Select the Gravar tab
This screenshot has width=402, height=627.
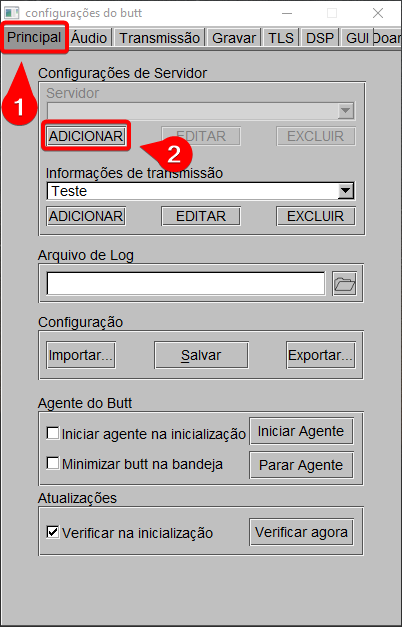[x=234, y=38]
